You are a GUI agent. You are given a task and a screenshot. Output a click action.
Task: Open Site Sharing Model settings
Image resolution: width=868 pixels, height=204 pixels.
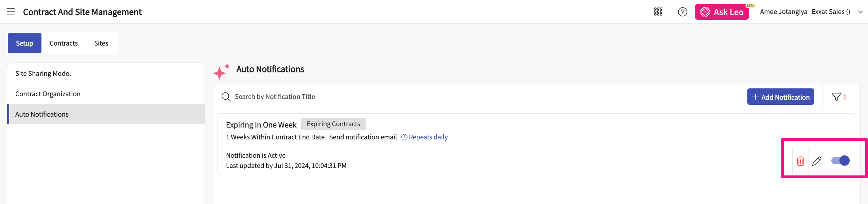(x=43, y=73)
